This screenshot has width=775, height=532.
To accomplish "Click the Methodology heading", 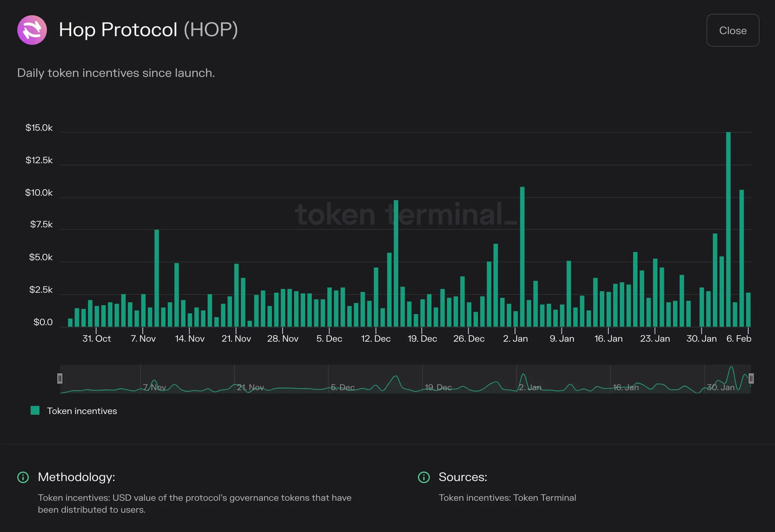I will (x=77, y=477).
